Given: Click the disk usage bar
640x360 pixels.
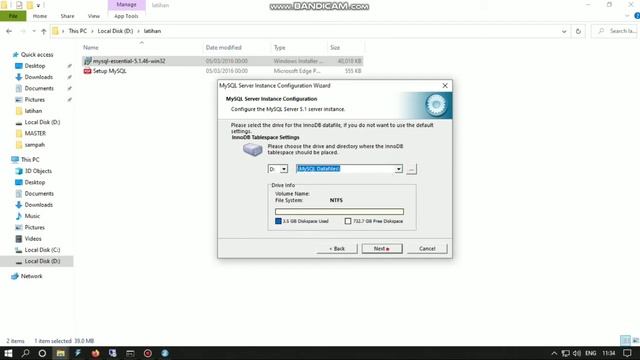Looking at the screenshot, I should coord(339,211).
